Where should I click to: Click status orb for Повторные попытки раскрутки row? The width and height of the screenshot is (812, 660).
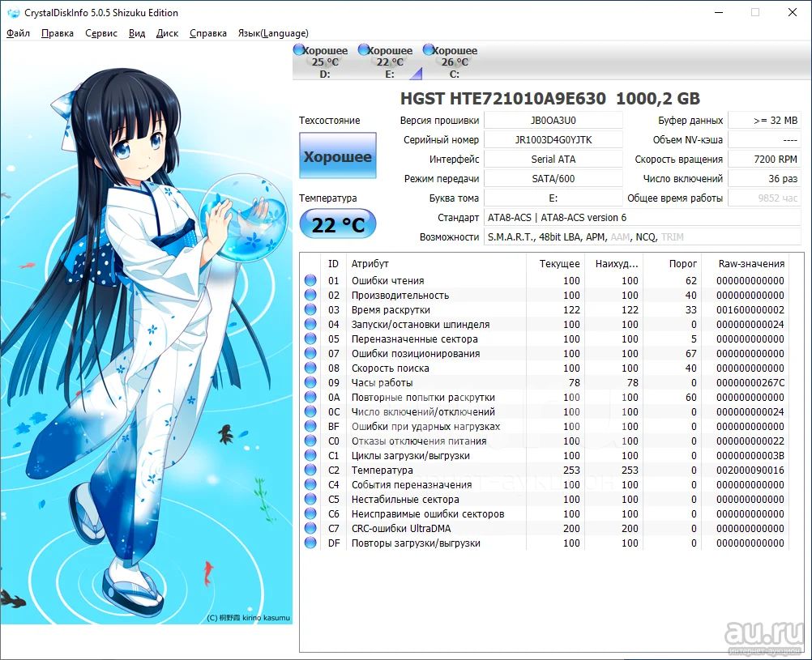310,397
